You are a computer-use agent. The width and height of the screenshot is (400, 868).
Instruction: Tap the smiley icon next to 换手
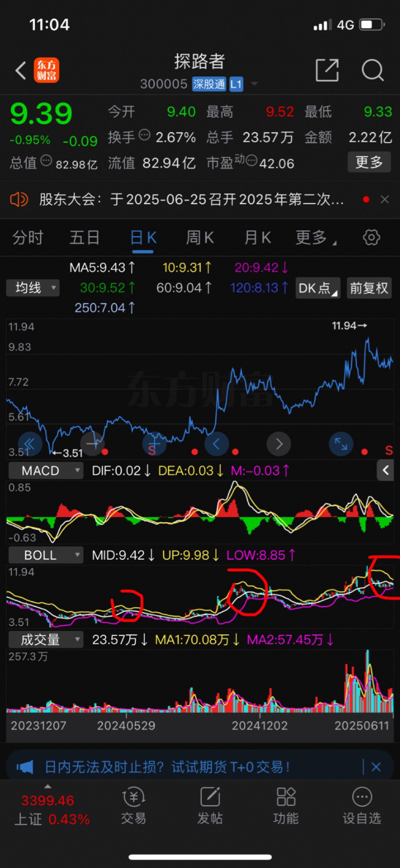click(x=145, y=135)
